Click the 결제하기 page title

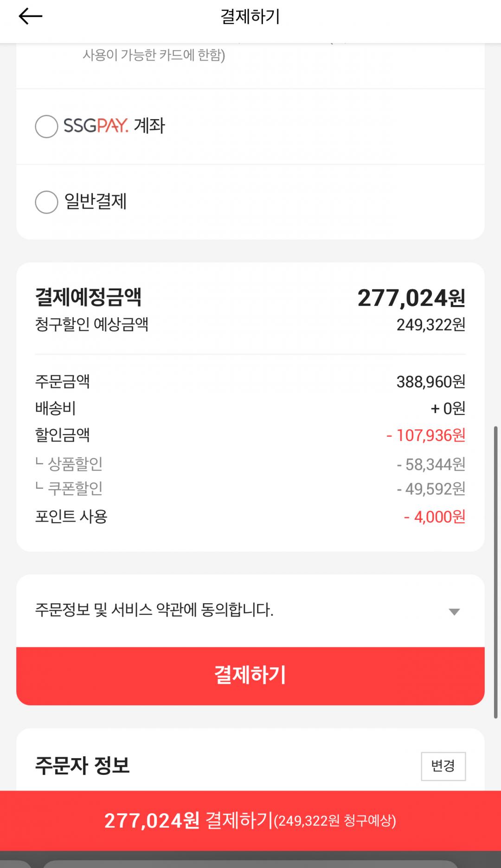coord(250,17)
